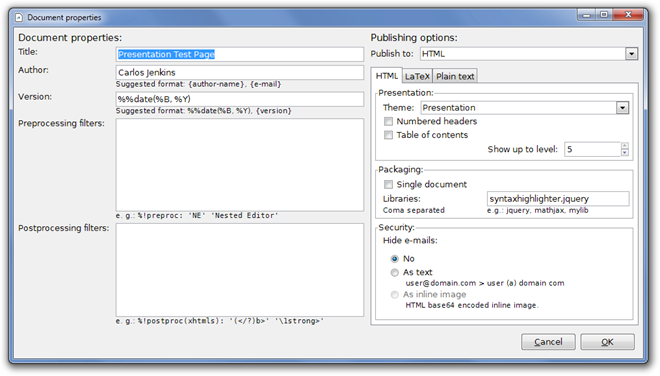
Task: Click the 'Suggested format: %%date(%B, %Y), {version}' hint
Action: 203,111
